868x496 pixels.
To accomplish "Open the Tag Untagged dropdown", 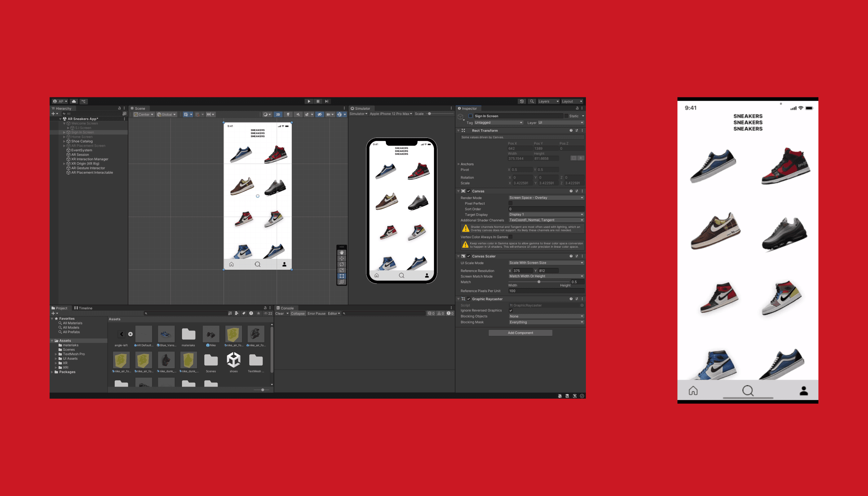I will pyautogui.click(x=498, y=123).
